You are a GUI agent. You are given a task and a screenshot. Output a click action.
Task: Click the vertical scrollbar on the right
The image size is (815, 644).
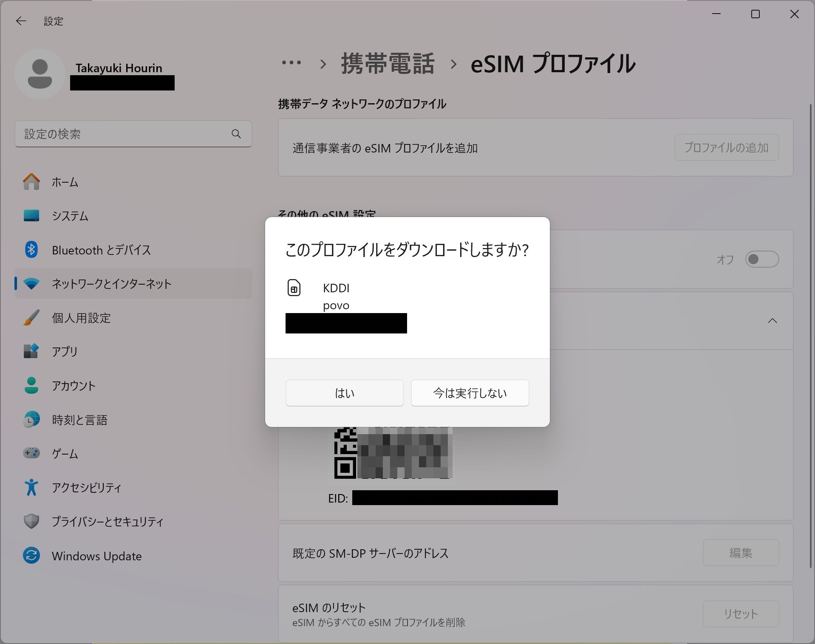811,336
